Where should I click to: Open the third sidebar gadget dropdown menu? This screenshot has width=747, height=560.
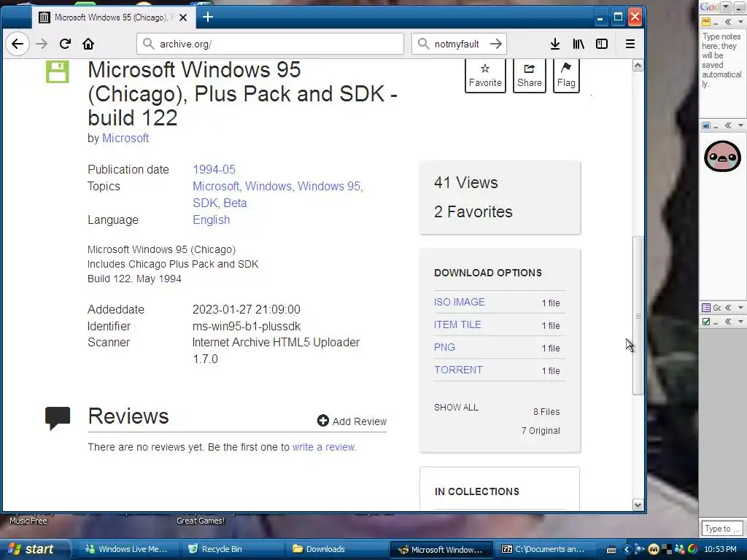coord(740,308)
